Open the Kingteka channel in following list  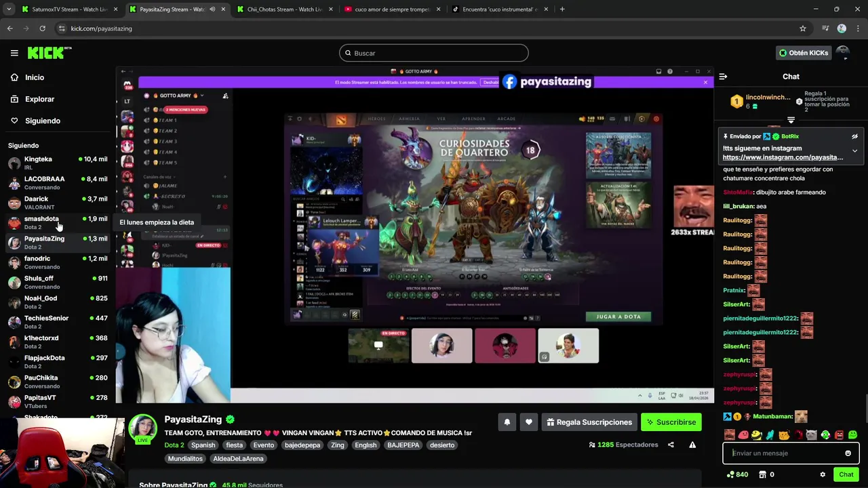click(x=58, y=163)
